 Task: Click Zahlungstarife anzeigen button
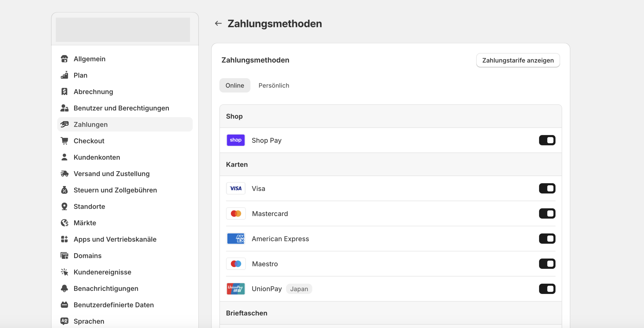(x=518, y=60)
